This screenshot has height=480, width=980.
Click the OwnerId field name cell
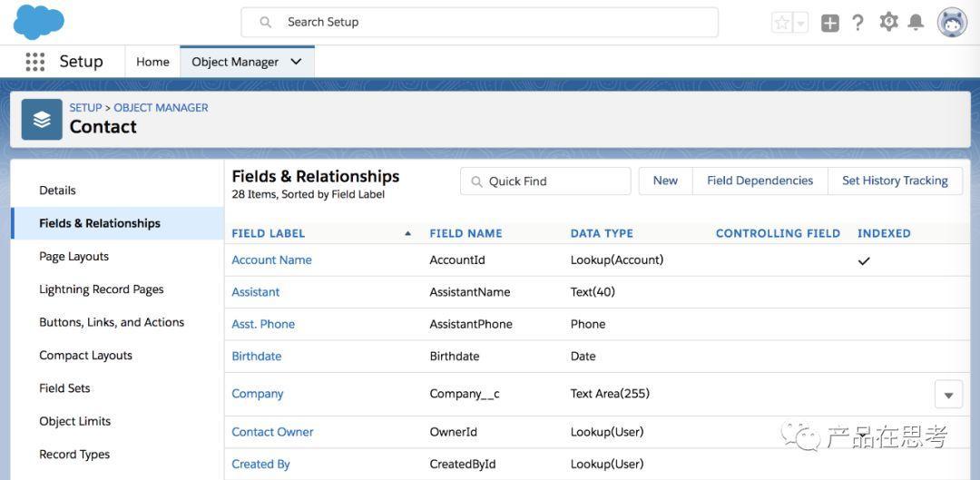coord(453,432)
